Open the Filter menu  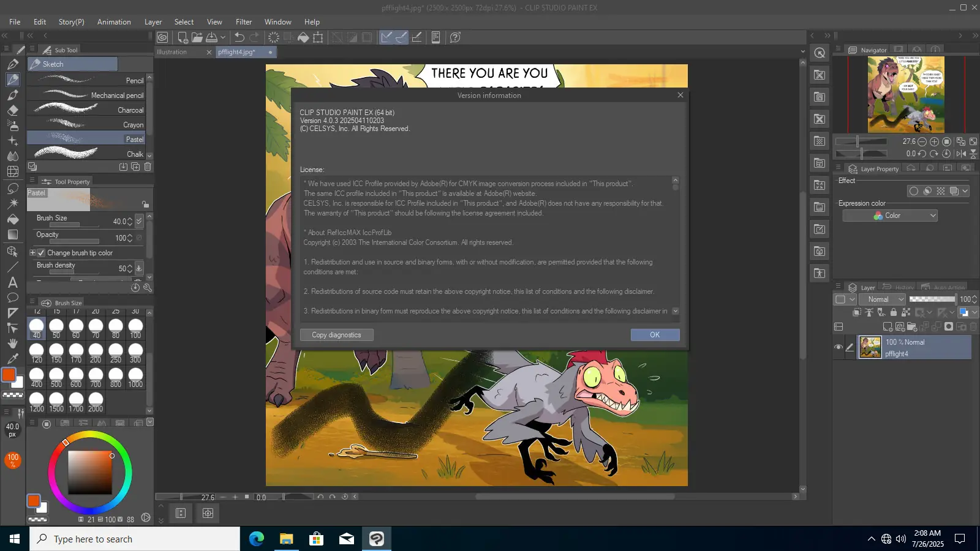click(x=244, y=22)
